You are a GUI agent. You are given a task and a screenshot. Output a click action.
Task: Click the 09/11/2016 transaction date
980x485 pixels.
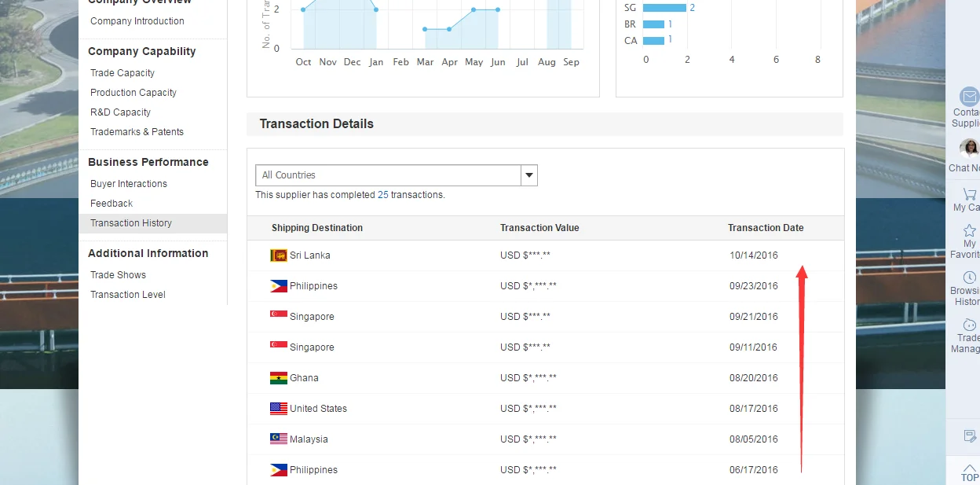[x=754, y=347]
